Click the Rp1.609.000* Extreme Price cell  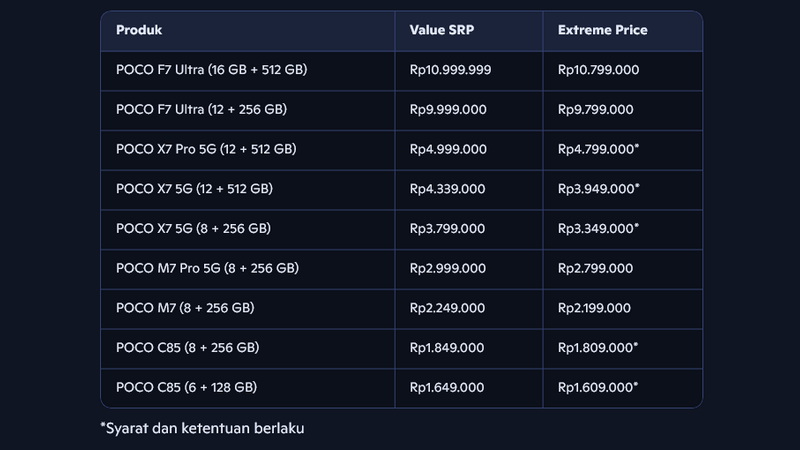click(598, 387)
